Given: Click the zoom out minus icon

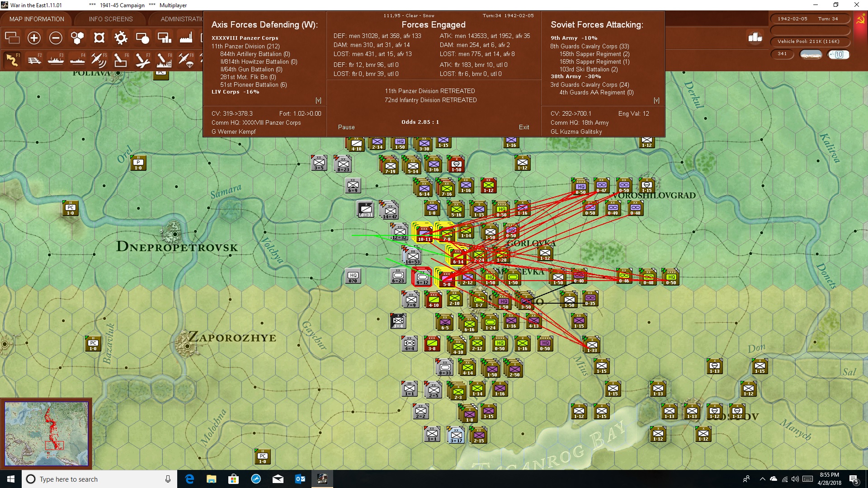Looking at the screenshot, I should pos(56,38).
